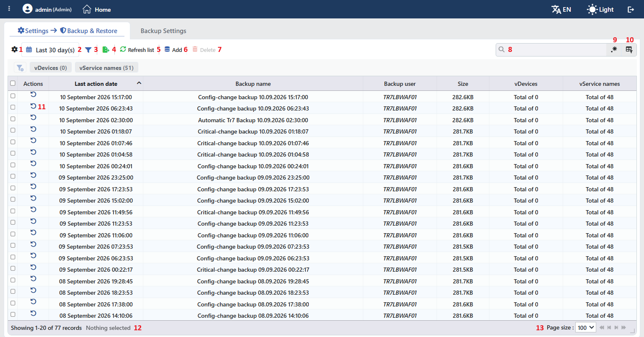Image resolution: width=644 pixels, height=337 pixels.
Task: Click the green export file icon
Action: coord(106,50)
